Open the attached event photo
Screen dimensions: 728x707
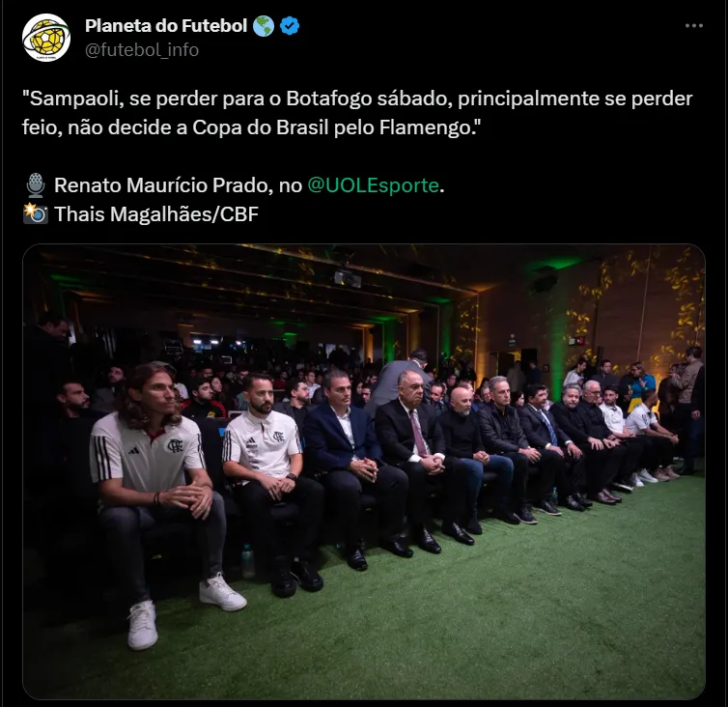[364, 471]
